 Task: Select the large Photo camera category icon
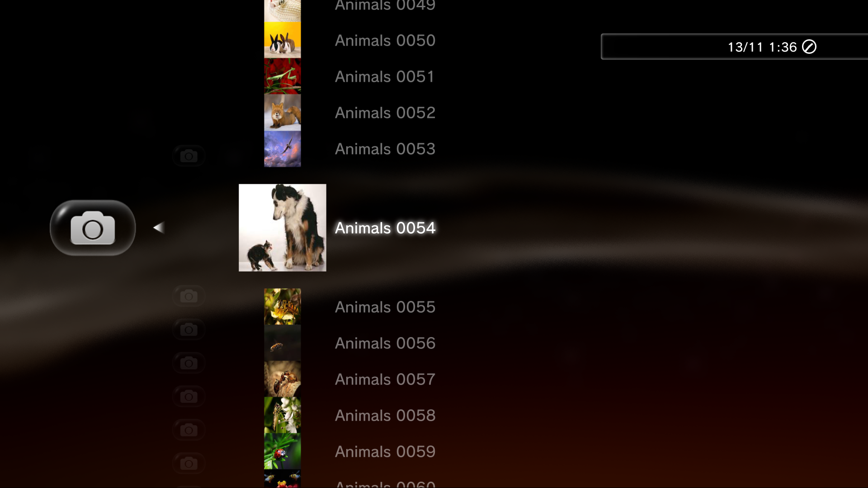93,228
